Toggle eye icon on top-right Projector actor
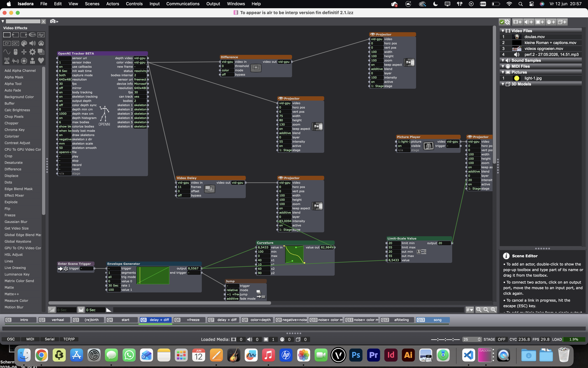588x368 pixels. pyautogui.click(x=372, y=34)
